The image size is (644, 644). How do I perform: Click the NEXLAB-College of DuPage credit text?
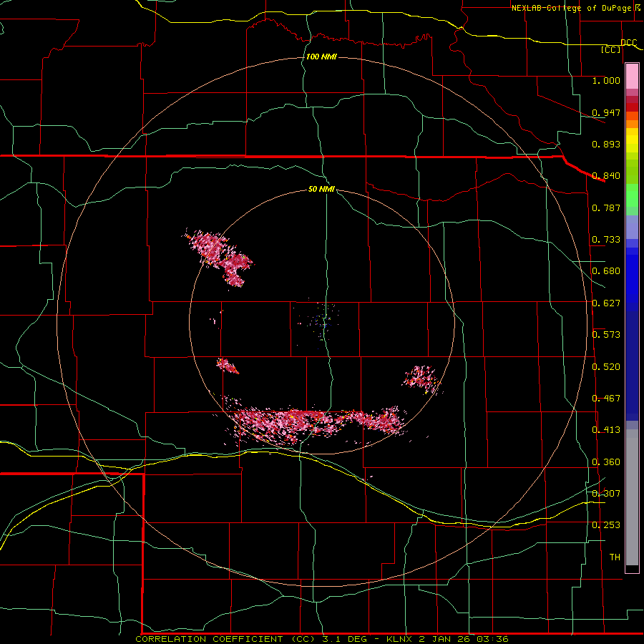click(x=576, y=8)
